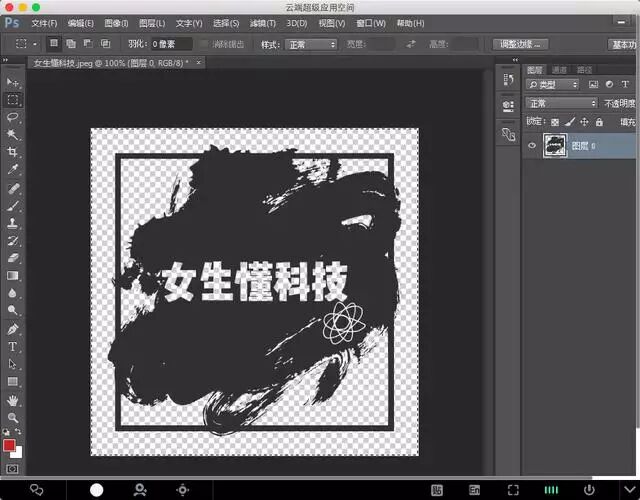
Task: Select the Healing Brush tool
Action: pos(12,188)
